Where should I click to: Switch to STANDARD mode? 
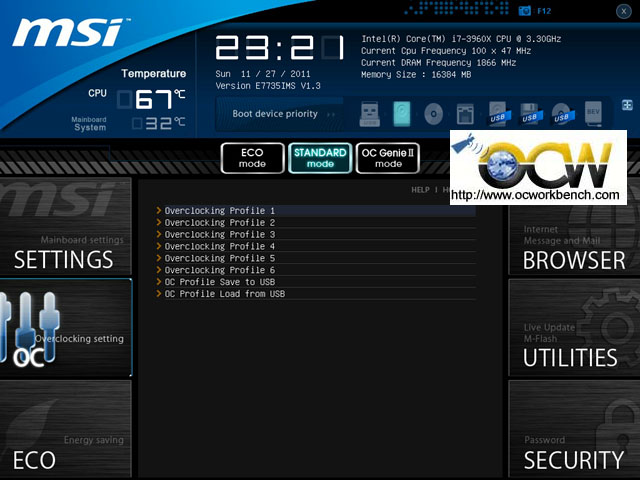click(x=320, y=158)
